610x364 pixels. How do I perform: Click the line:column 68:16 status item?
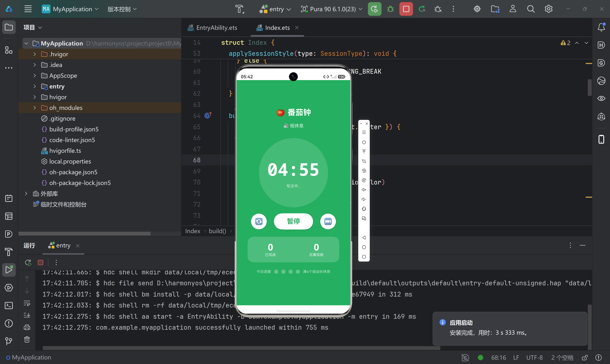click(498, 358)
